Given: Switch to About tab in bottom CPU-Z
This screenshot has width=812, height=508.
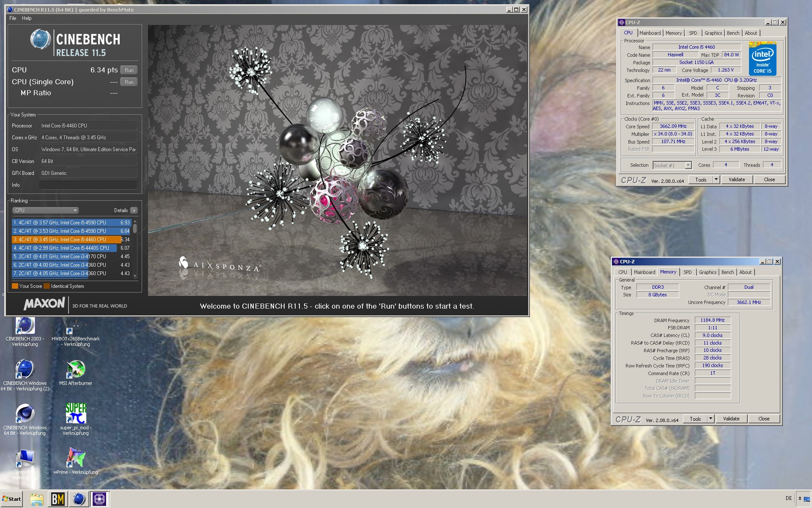Looking at the screenshot, I should pyautogui.click(x=746, y=272).
